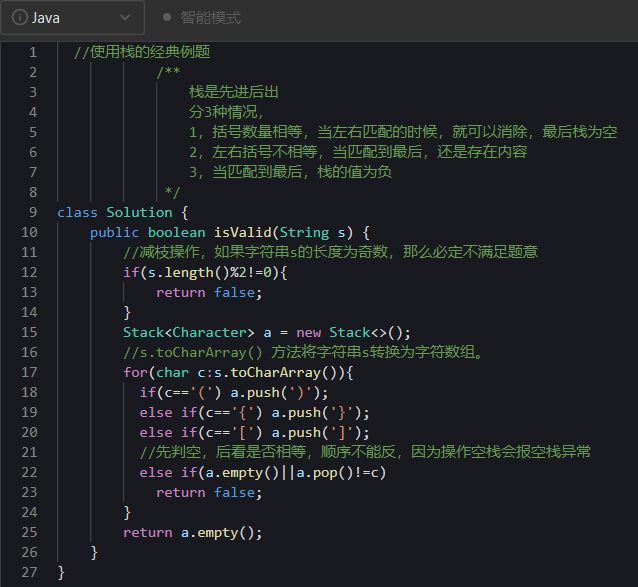The height and width of the screenshot is (587, 638).
Task: Click the return a.empty() statement
Action: click(193, 532)
